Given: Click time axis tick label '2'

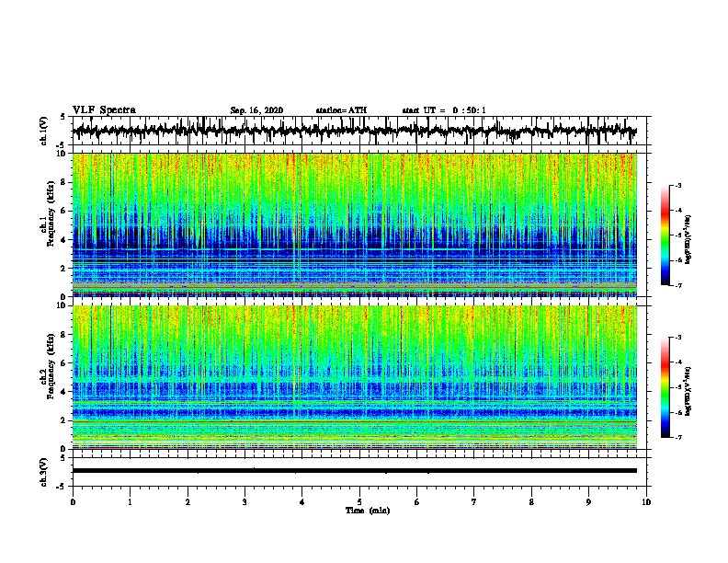Looking at the screenshot, I should (188, 502).
